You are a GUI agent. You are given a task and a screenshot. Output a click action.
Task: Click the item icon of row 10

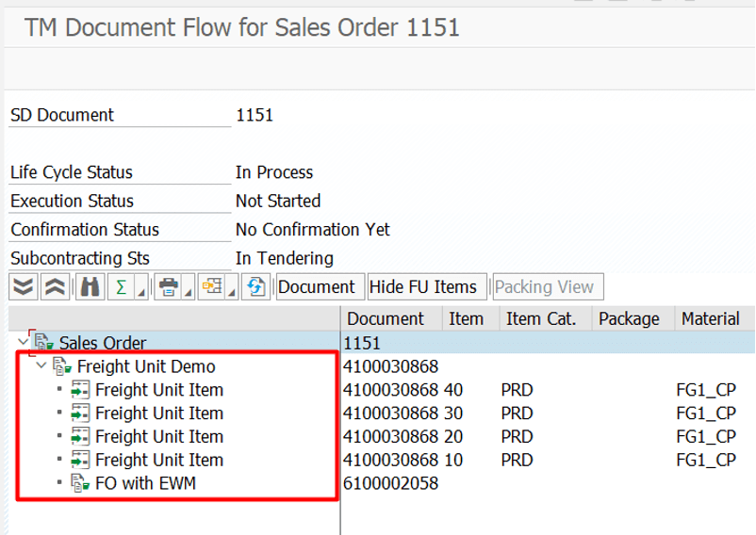[x=80, y=460]
